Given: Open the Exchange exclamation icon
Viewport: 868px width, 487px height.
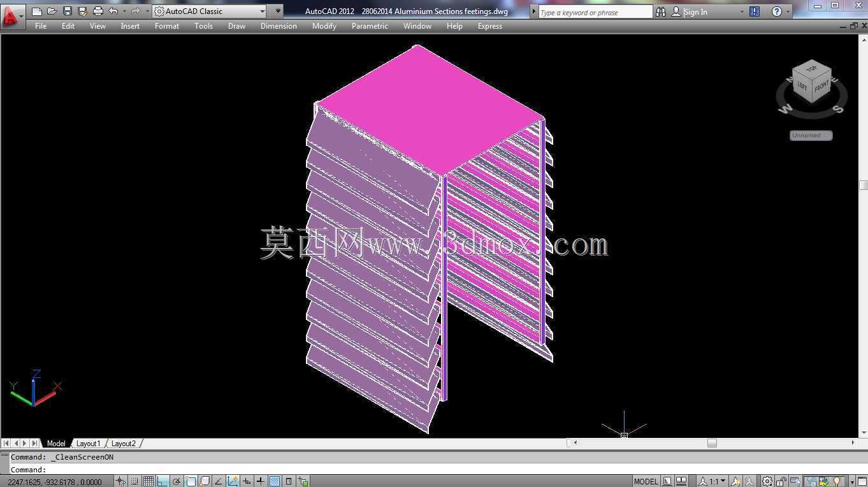Looking at the screenshot, I should coord(755,11).
